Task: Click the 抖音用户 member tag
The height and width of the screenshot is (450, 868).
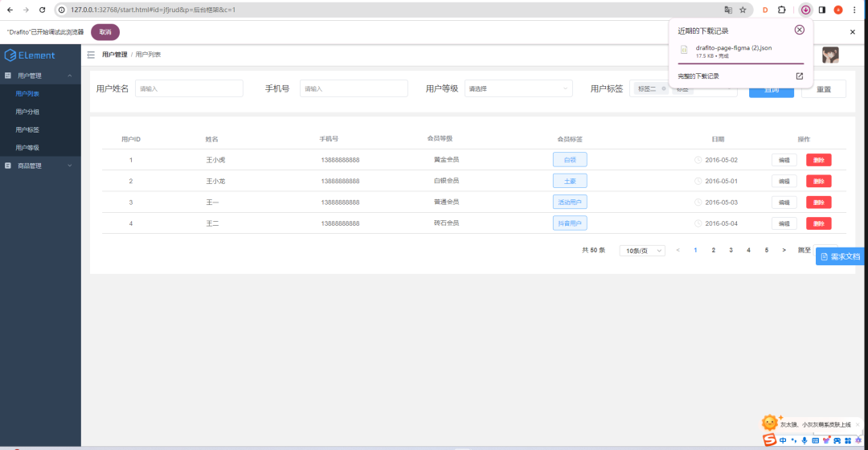Action: [570, 223]
